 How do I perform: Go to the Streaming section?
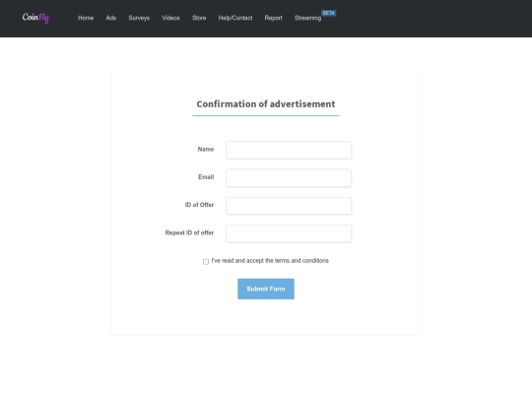click(307, 18)
